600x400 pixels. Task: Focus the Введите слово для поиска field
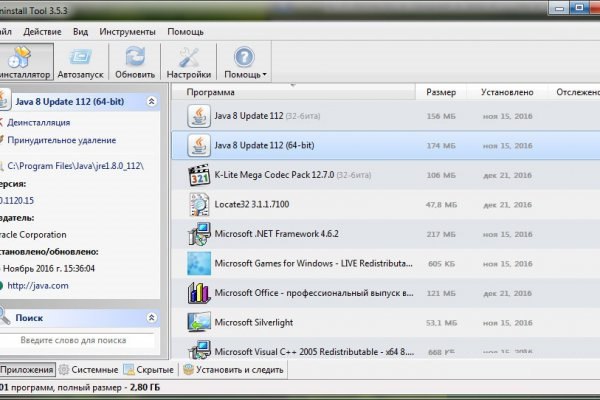[x=77, y=340]
